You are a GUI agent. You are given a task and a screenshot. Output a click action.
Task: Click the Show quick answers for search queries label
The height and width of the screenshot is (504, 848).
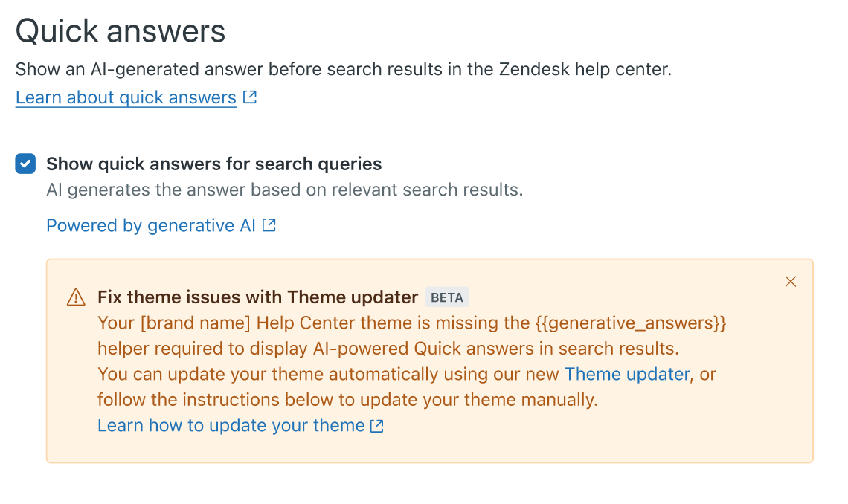pos(213,164)
